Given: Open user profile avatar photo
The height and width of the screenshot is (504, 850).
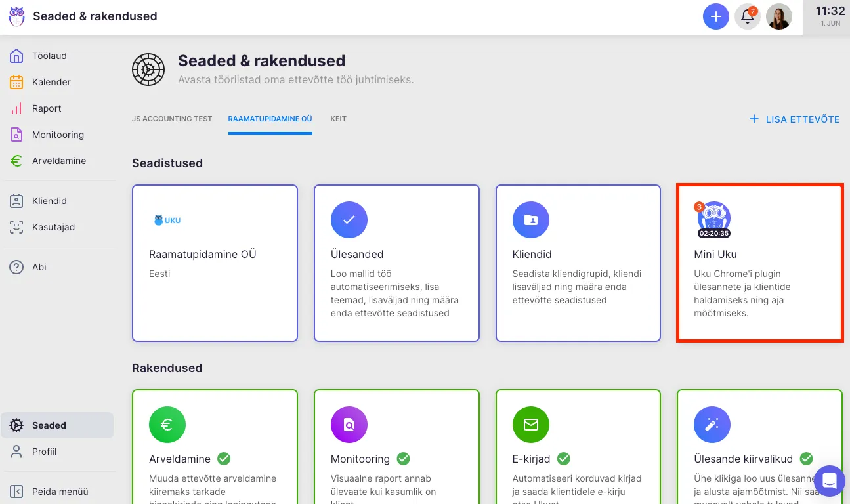Looking at the screenshot, I should (779, 16).
